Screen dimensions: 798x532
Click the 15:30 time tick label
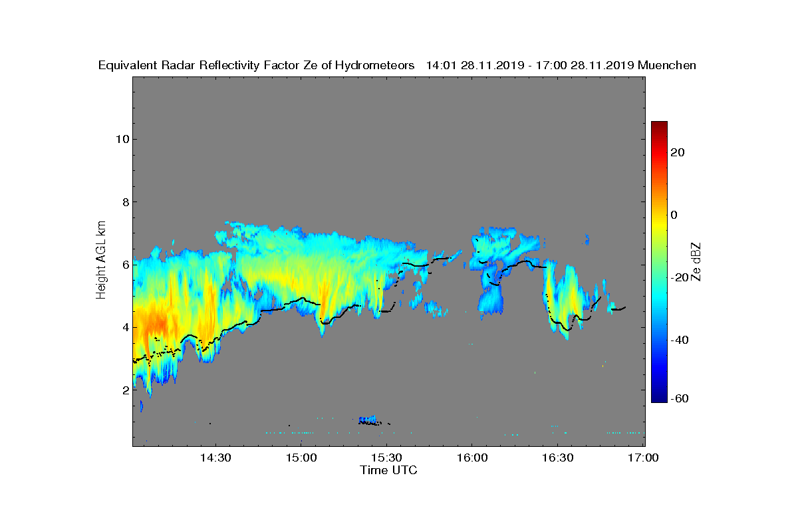tap(386, 458)
